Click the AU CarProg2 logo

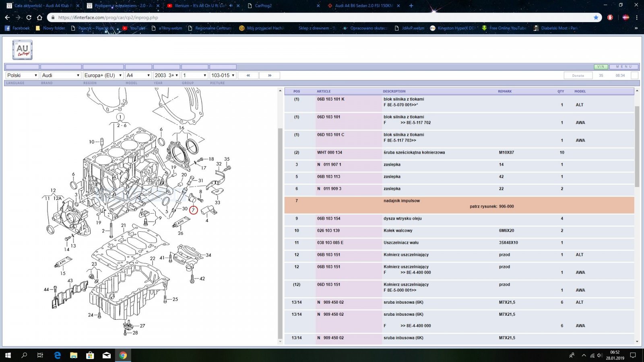tap(23, 50)
